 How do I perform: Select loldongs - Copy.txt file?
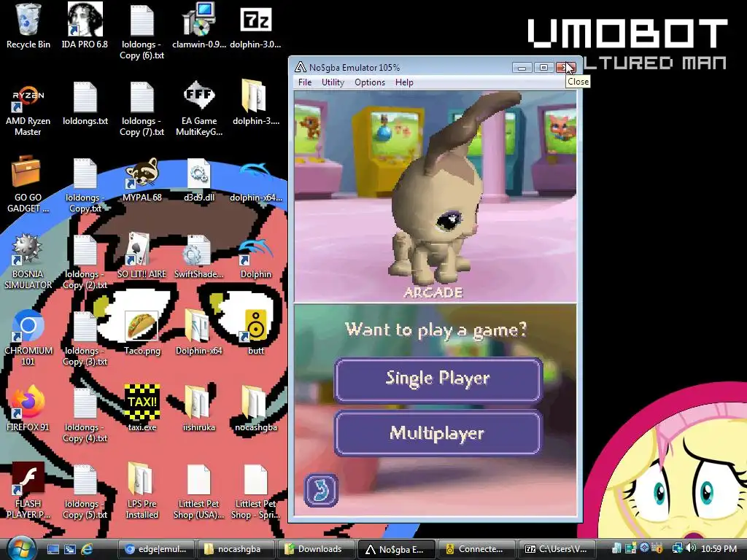(x=85, y=186)
